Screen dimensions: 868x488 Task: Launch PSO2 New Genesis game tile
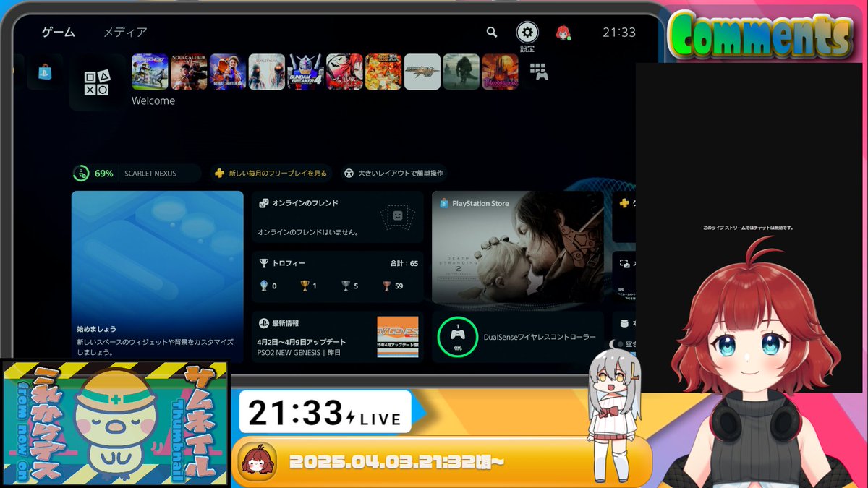click(150, 72)
